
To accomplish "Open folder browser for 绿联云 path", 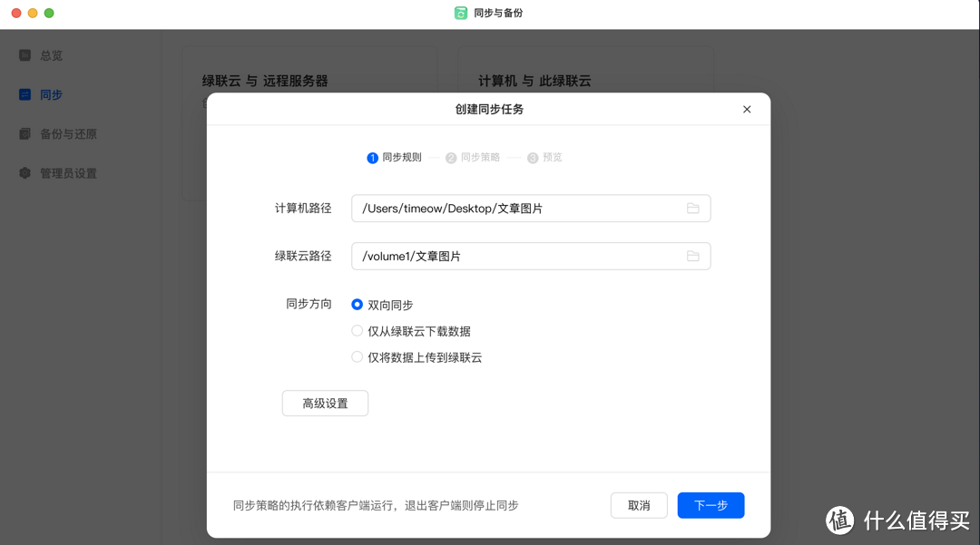I will tap(693, 256).
